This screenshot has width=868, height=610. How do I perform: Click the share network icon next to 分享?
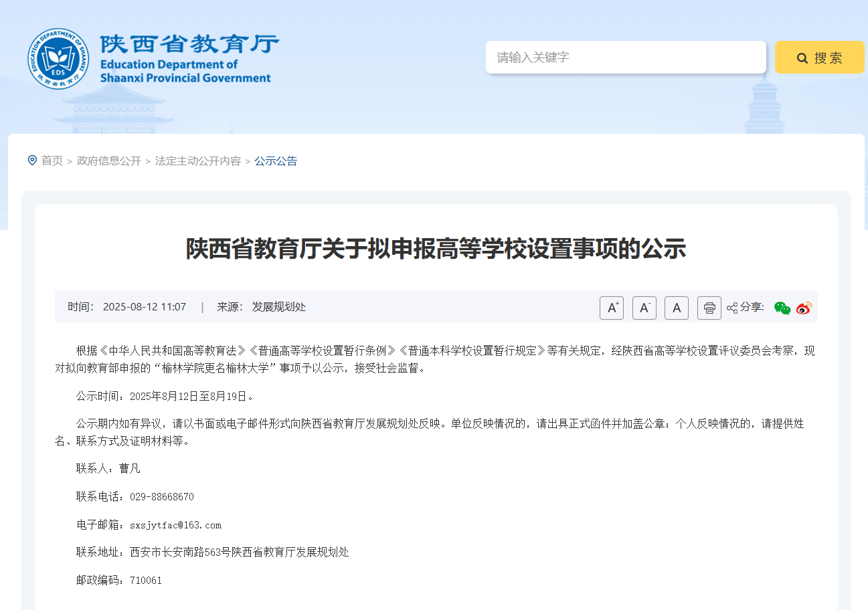pyautogui.click(x=731, y=308)
